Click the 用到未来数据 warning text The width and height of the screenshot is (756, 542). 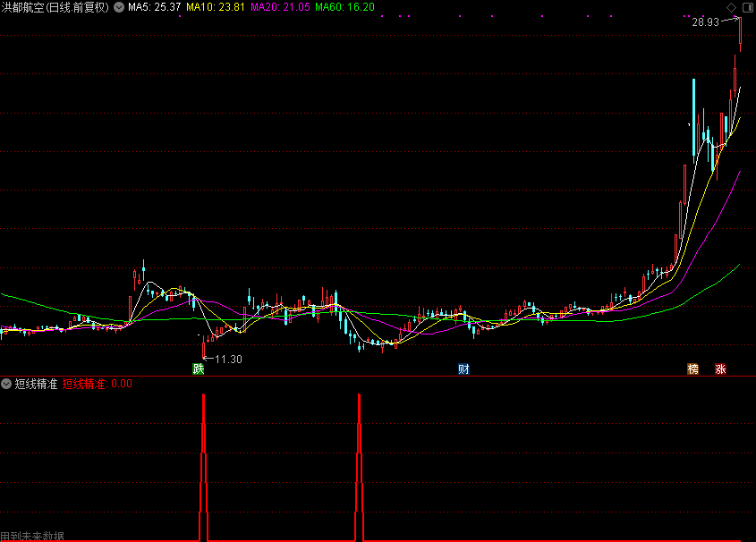pyautogui.click(x=32, y=536)
